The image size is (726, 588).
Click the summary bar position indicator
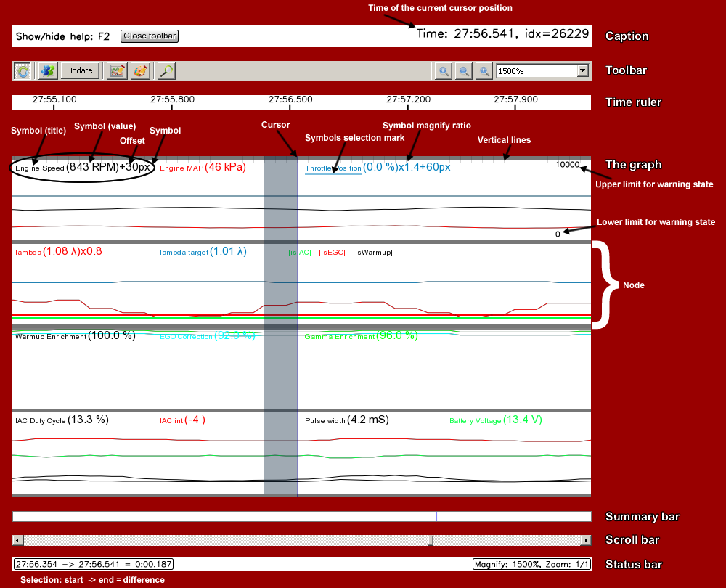(436, 516)
